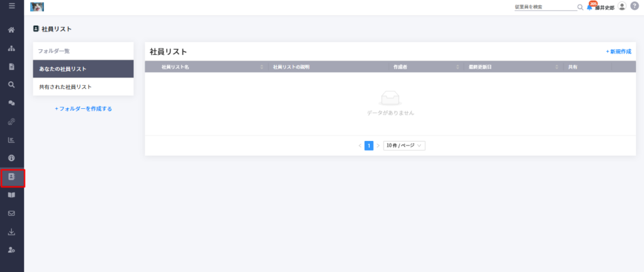Open the magnifier search icon in sidebar
The image size is (644, 272).
tap(12, 84)
